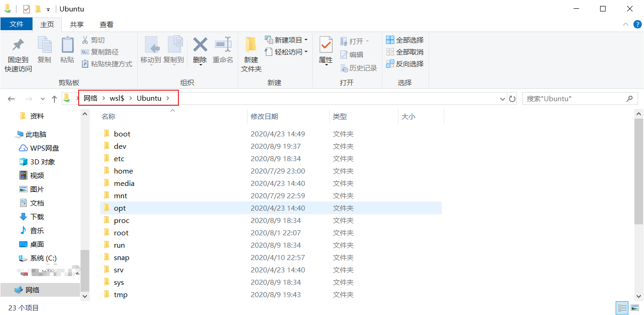This screenshot has width=644, height=315.
Task: Select WPS网盘 in navigation pane
Action: point(39,148)
